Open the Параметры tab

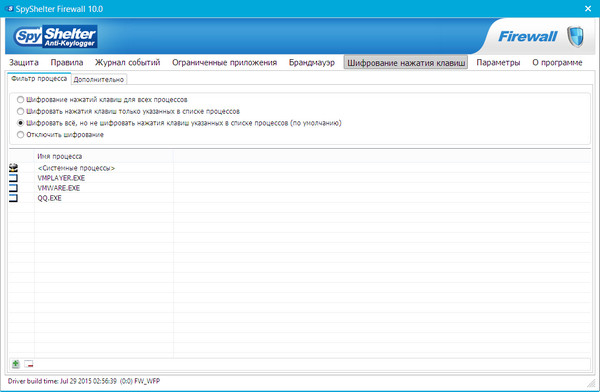click(x=498, y=62)
